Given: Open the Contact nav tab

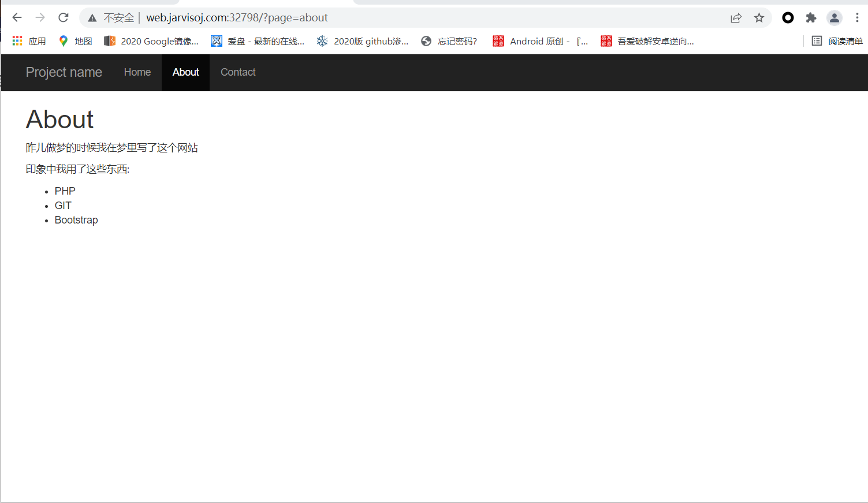Looking at the screenshot, I should pyautogui.click(x=238, y=72).
